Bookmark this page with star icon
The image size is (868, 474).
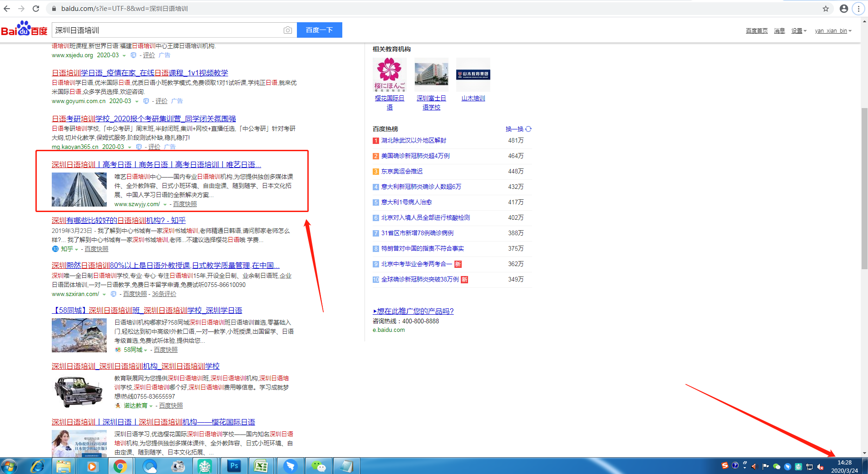(x=826, y=9)
